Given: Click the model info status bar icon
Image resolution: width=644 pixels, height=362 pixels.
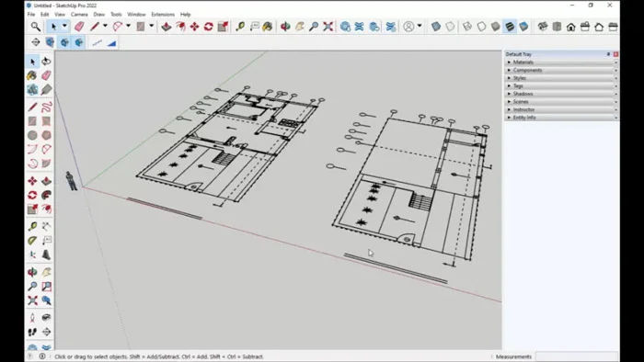Looking at the screenshot, I should tap(42, 356).
